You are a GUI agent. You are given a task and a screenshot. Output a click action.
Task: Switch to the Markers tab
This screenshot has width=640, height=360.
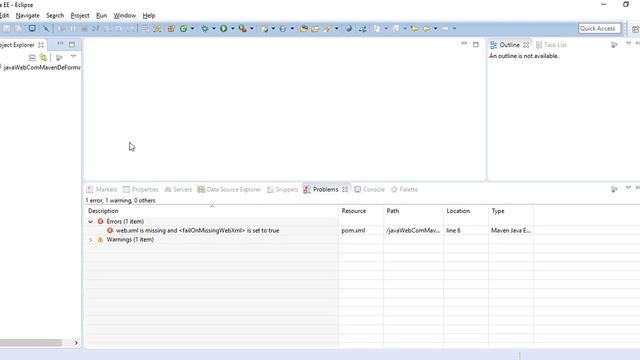[102, 189]
